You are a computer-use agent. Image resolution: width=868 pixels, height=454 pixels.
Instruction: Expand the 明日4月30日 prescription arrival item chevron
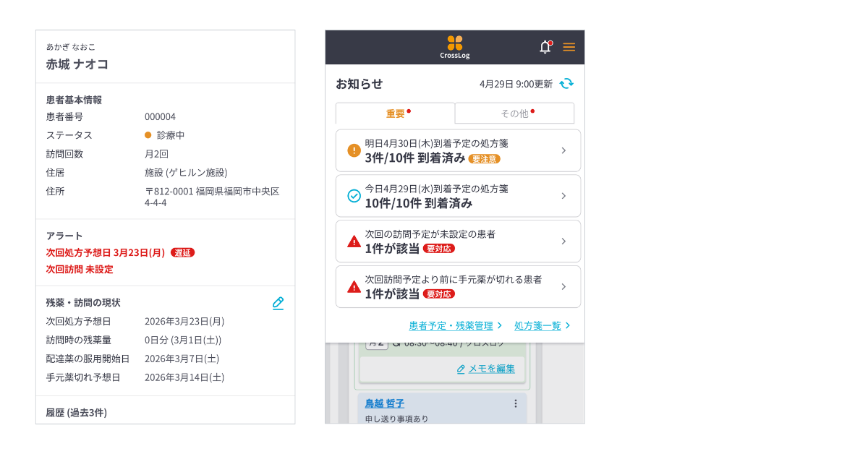click(563, 150)
